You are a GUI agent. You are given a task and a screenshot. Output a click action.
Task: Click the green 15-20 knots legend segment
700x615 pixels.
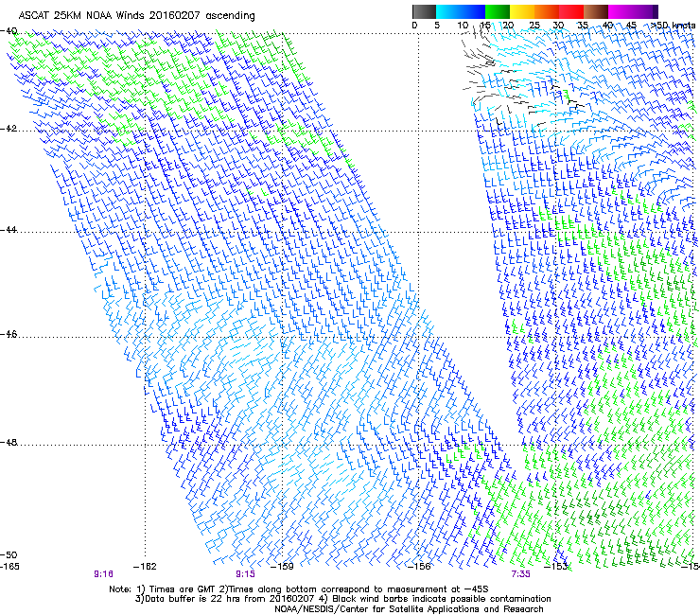[498, 11]
